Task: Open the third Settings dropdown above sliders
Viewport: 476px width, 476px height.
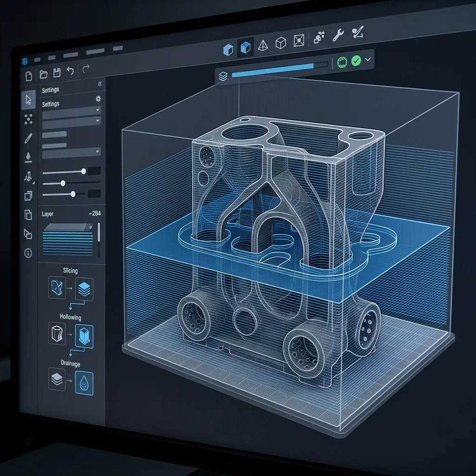Action: coord(71,153)
